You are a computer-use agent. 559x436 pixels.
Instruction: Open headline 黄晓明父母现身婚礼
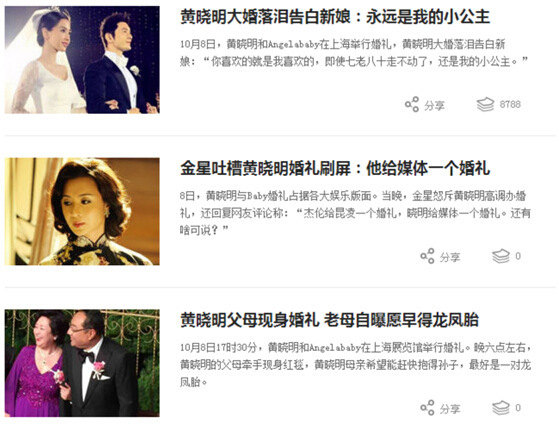point(329,320)
